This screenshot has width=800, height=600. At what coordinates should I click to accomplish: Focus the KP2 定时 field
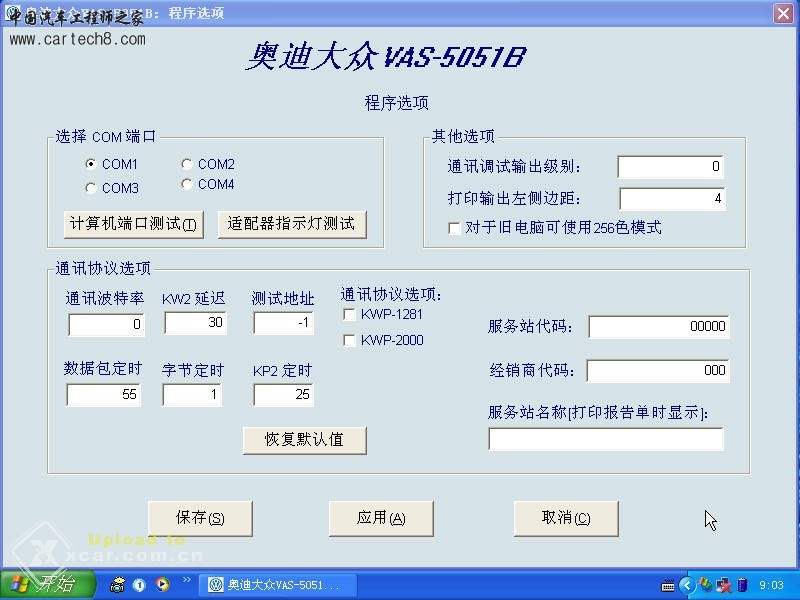click(x=284, y=394)
